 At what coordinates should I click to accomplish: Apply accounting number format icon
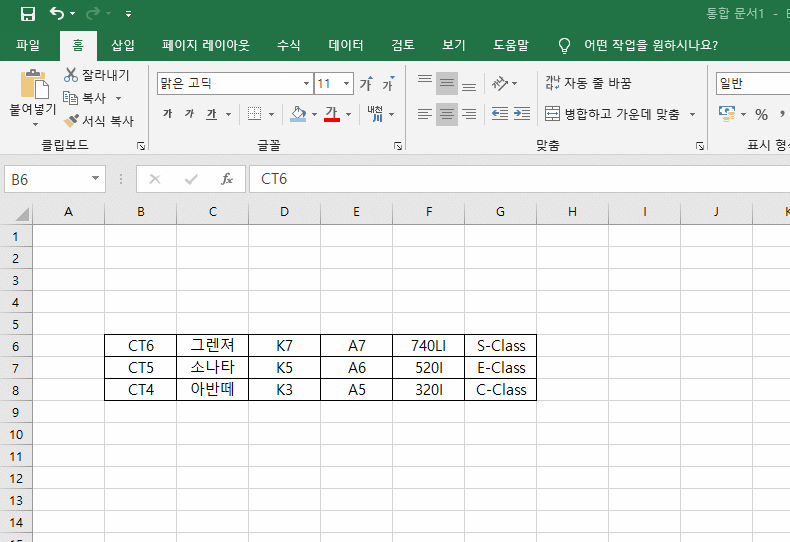coord(727,114)
